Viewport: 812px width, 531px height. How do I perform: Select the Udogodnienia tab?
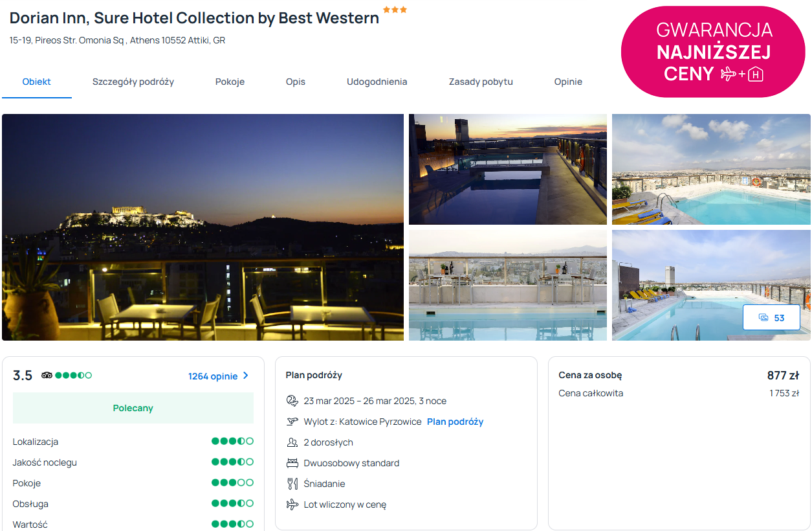(377, 82)
